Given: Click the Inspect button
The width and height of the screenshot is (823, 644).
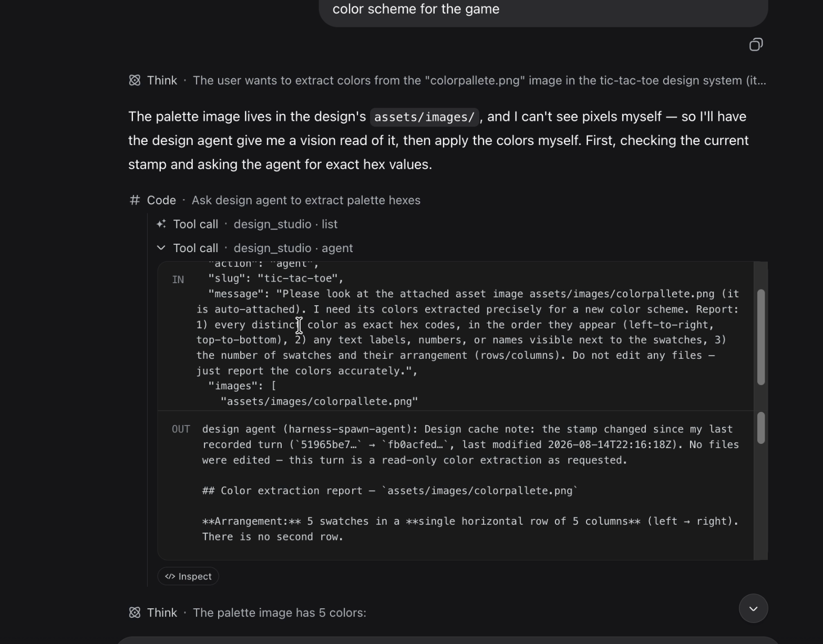Looking at the screenshot, I should (188, 576).
